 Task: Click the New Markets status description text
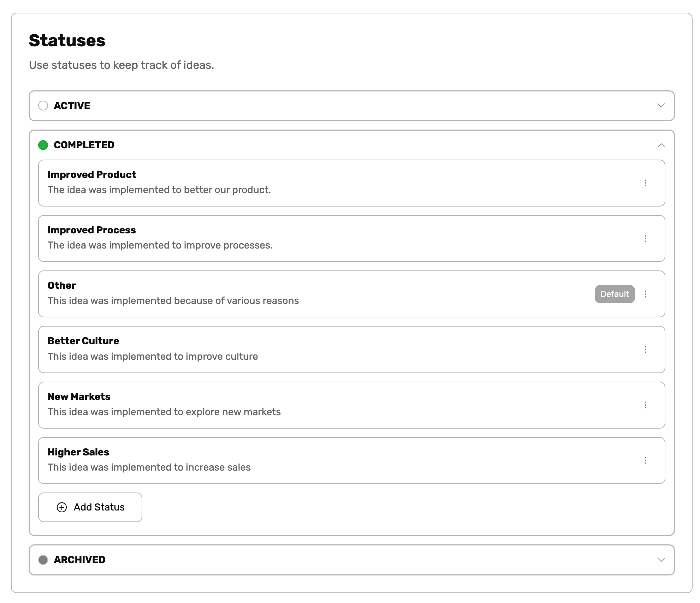pos(164,412)
